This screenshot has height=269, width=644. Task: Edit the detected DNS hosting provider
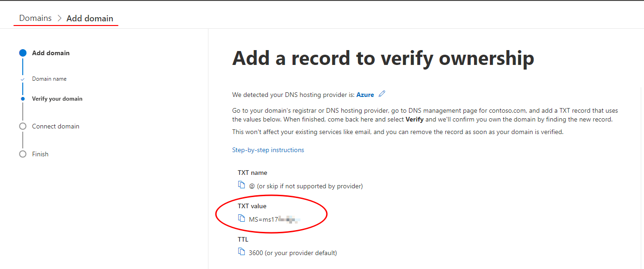(x=382, y=94)
